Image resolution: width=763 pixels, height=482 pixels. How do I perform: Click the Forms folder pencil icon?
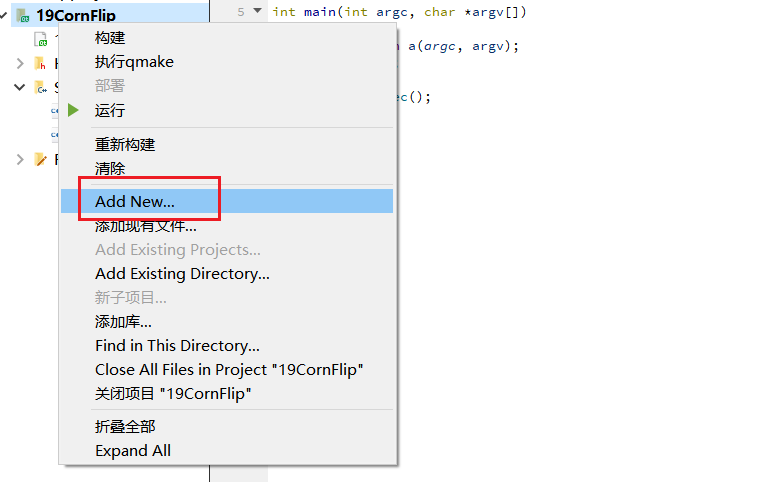(40, 160)
